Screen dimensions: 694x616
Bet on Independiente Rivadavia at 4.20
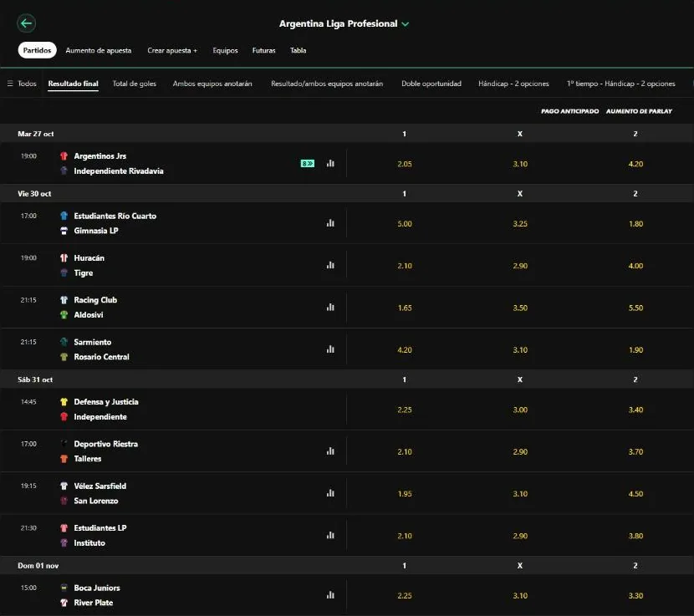coord(635,164)
